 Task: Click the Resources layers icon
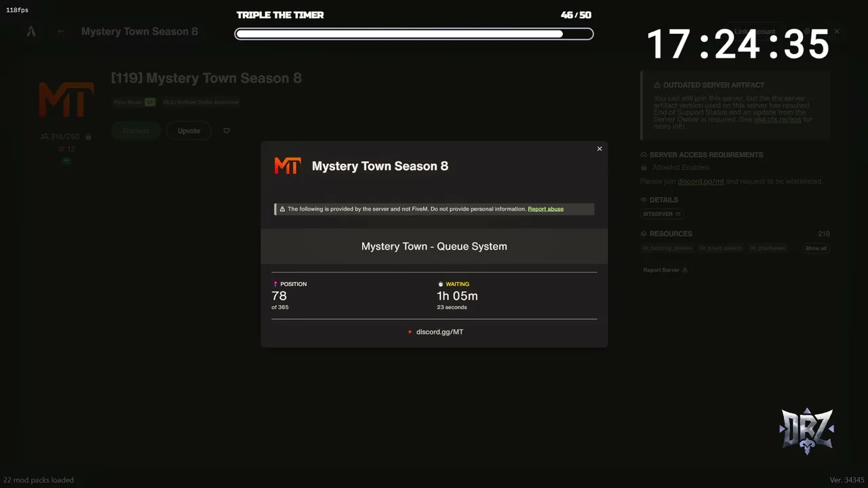tap(644, 234)
